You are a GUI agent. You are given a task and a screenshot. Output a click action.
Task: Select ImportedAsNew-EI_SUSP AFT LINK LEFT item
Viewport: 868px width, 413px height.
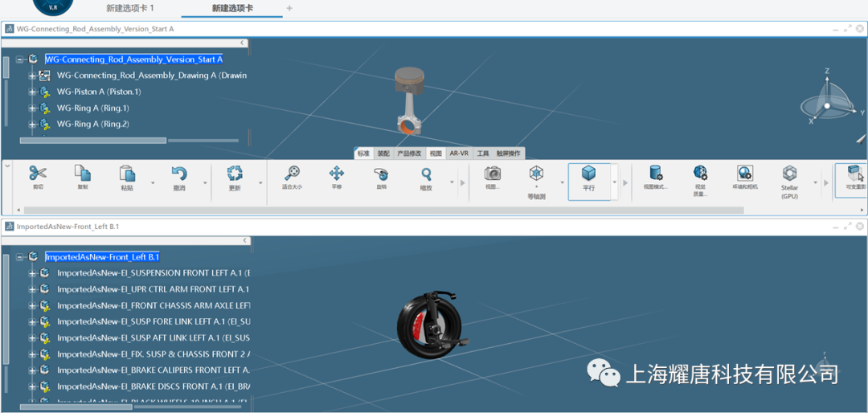[154, 337]
